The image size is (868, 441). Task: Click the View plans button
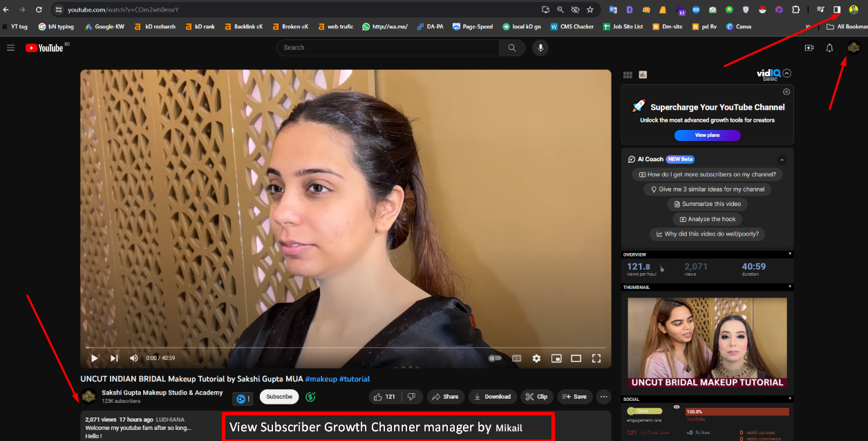[707, 135]
